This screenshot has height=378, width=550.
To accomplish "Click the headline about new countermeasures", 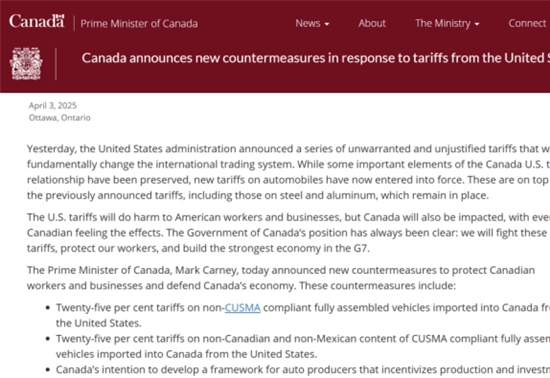I will (x=316, y=58).
